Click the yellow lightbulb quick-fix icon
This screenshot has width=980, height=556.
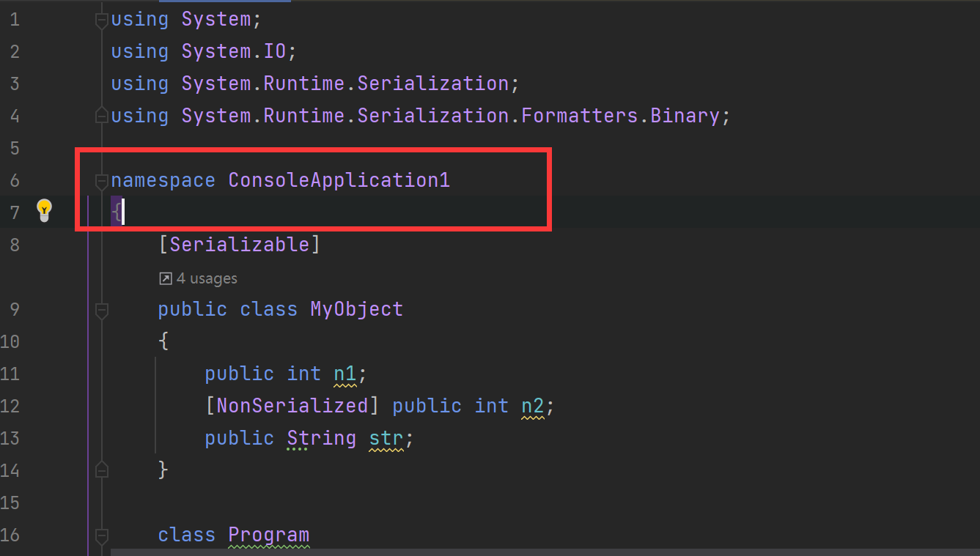coord(44,210)
